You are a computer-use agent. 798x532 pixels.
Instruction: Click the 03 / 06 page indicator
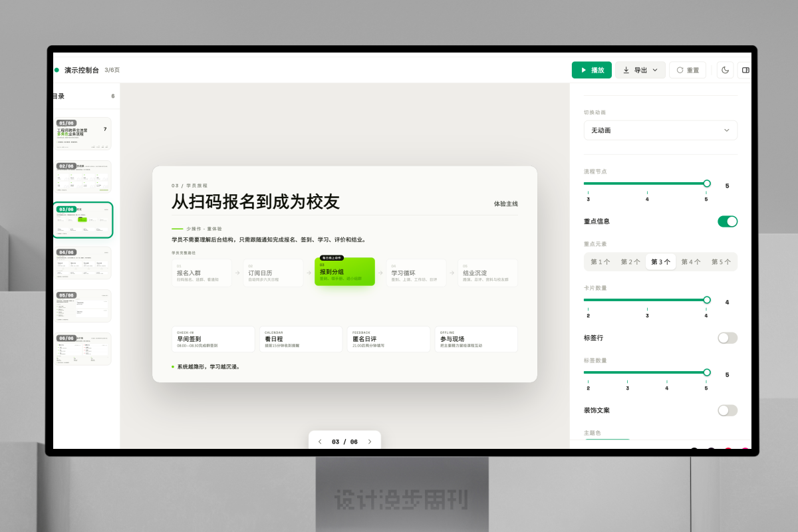pos(344,442)
